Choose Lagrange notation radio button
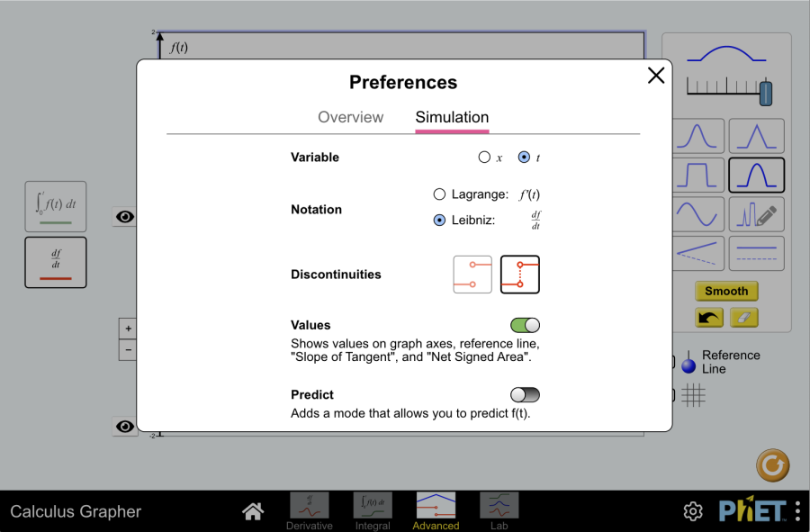Screen dimensions: 810x532 pos(439,194)
